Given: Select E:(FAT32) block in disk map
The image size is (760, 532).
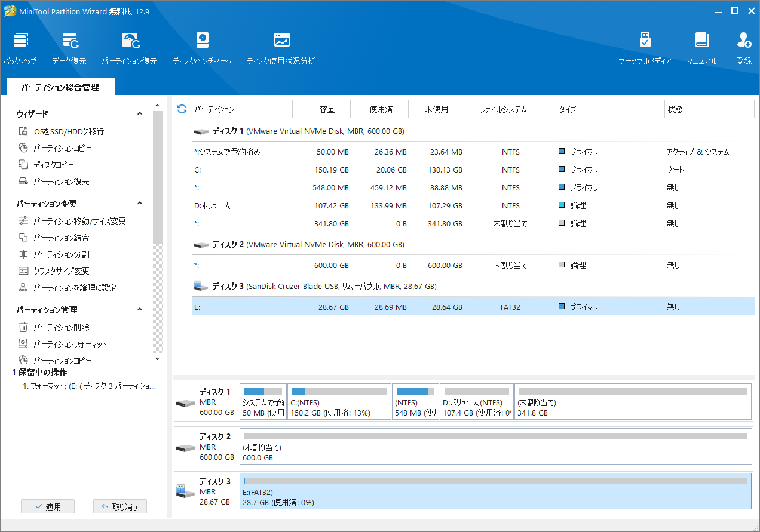Looking at the screenshot, I should (495, 491).
